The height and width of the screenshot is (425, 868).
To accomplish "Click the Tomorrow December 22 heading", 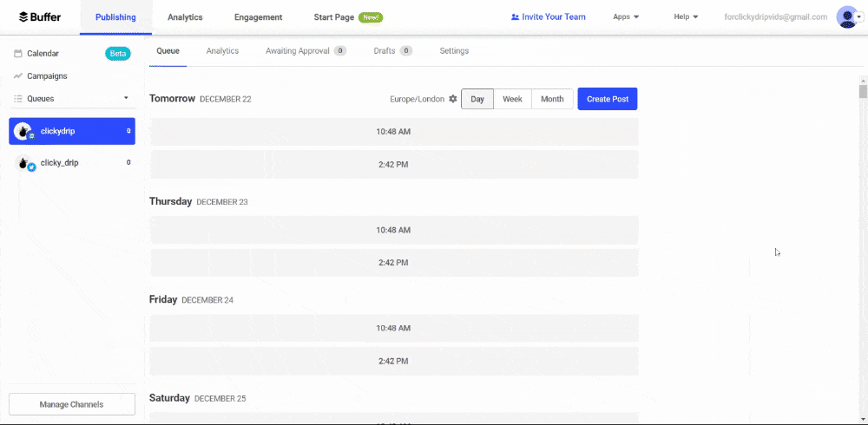I will (201, 99).
